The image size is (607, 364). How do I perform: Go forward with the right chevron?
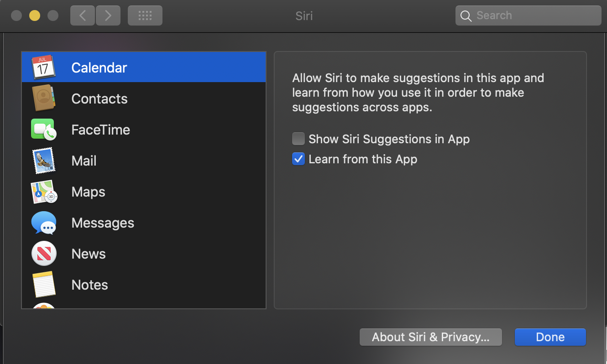click(x=108, y=16)
